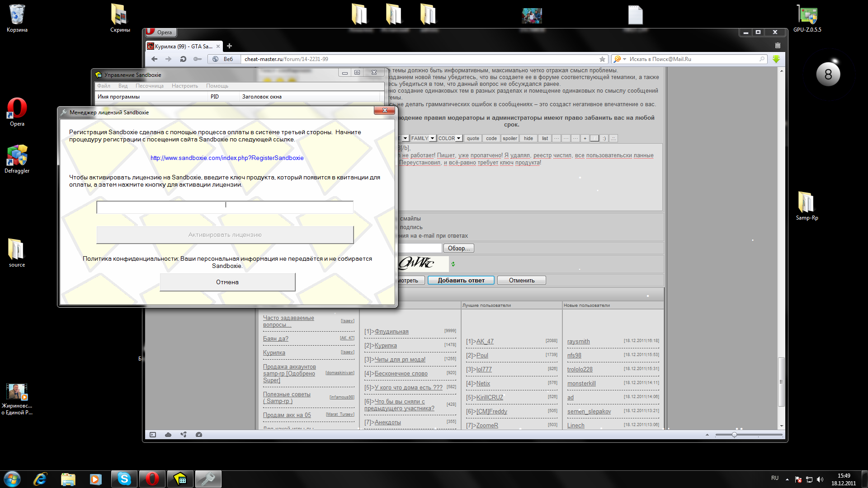Image resolution: width=868 pixels, height=488 pixels.
Task: Open zoom level arrow beside slider
Action: (x=707, y=435)
